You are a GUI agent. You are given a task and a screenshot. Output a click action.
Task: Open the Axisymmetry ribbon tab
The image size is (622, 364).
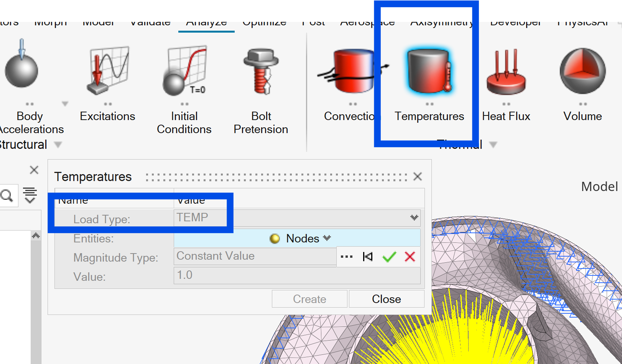pos(442,22)
